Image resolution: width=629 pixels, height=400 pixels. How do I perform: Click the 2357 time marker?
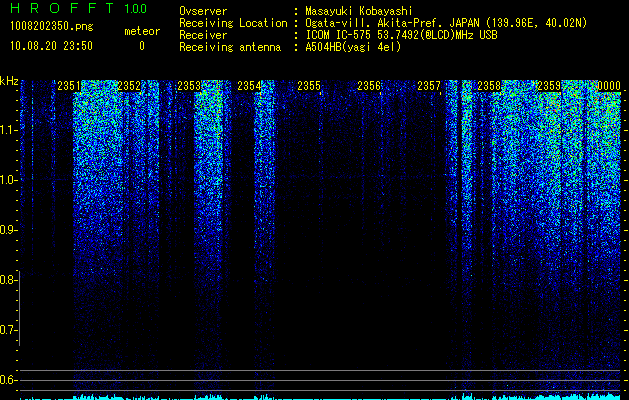429,86
